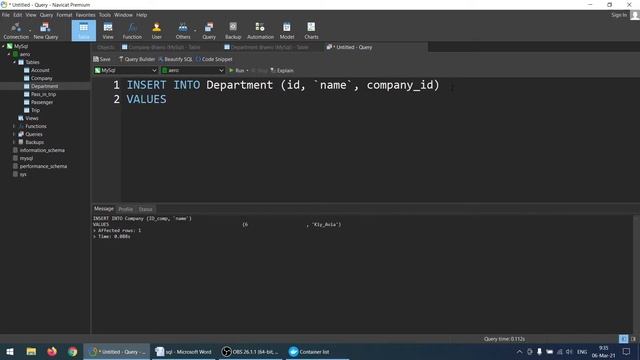640x360 pixels.
Task: Open the Edit menu
Action: [x=18, y=15]
